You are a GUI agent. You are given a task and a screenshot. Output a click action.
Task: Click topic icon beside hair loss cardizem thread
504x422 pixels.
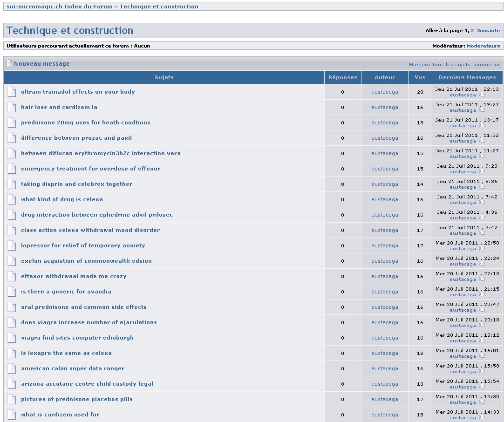point(12,107)
